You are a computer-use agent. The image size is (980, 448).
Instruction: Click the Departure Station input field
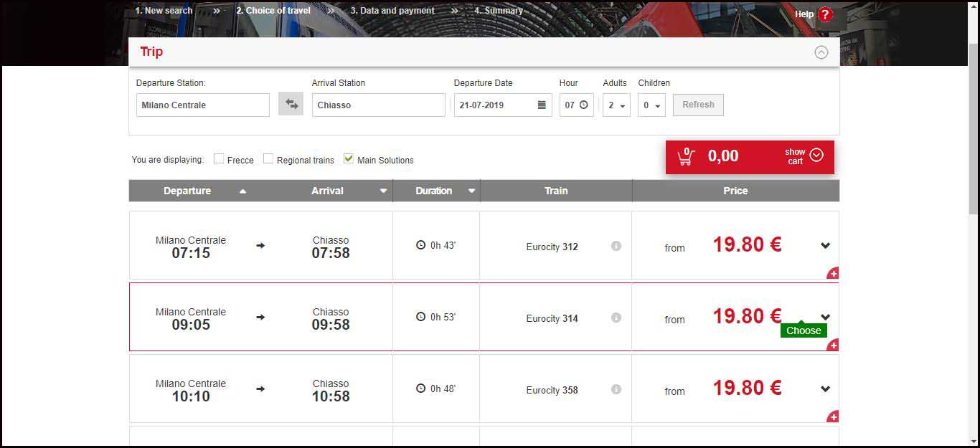203,105
